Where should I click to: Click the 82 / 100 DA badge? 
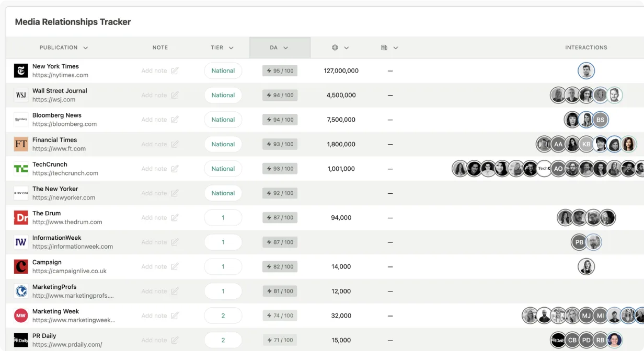[x=280, y=267]
